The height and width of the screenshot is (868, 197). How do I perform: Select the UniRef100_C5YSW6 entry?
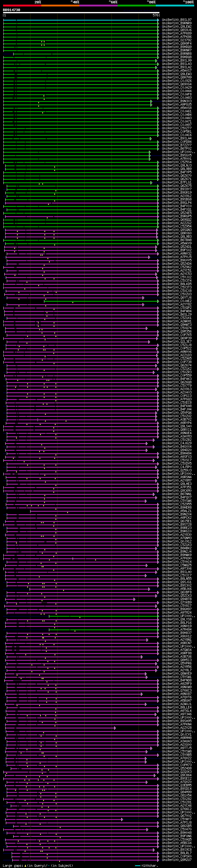pos(177,501)
